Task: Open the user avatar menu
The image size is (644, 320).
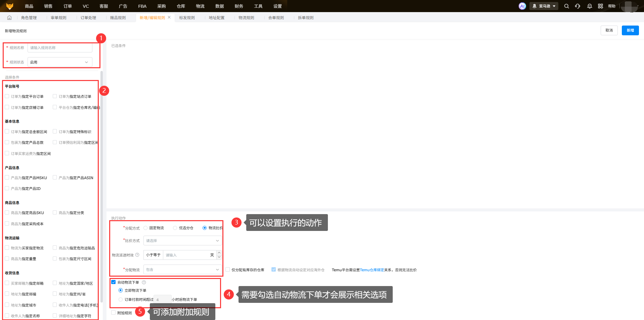Action: pyautogui.click(x=629, y=6)
